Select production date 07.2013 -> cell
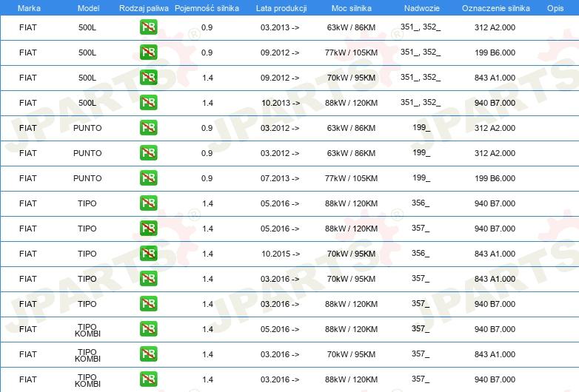 pyautogui.click(x=280, y=178)
